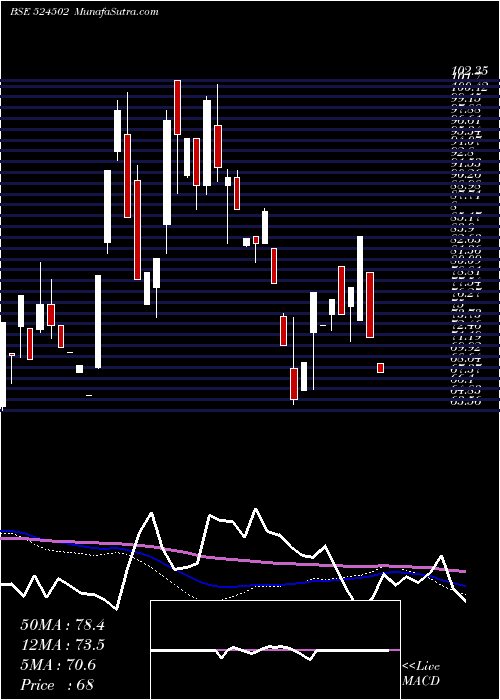Select the last small red candle at far right
This screenshot has height=700, width=500.
380,368
